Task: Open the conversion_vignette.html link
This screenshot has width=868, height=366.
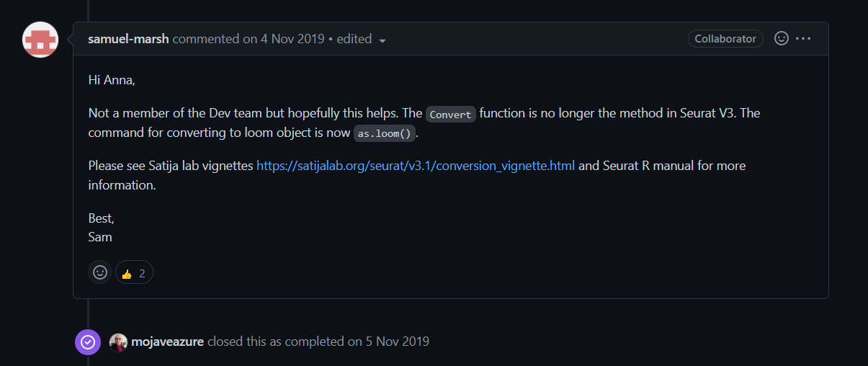Action: 416,166
